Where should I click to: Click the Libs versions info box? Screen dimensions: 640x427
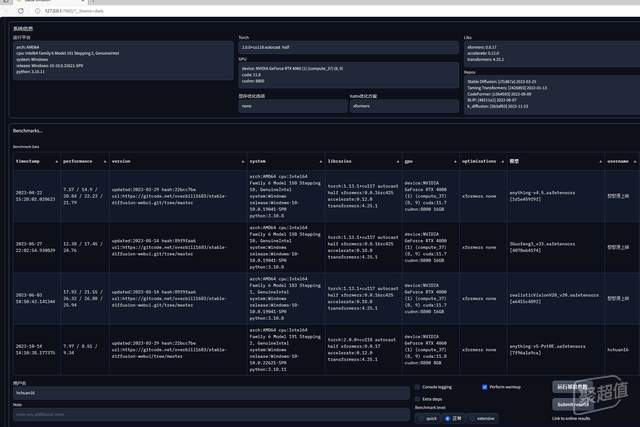[552, 53]
